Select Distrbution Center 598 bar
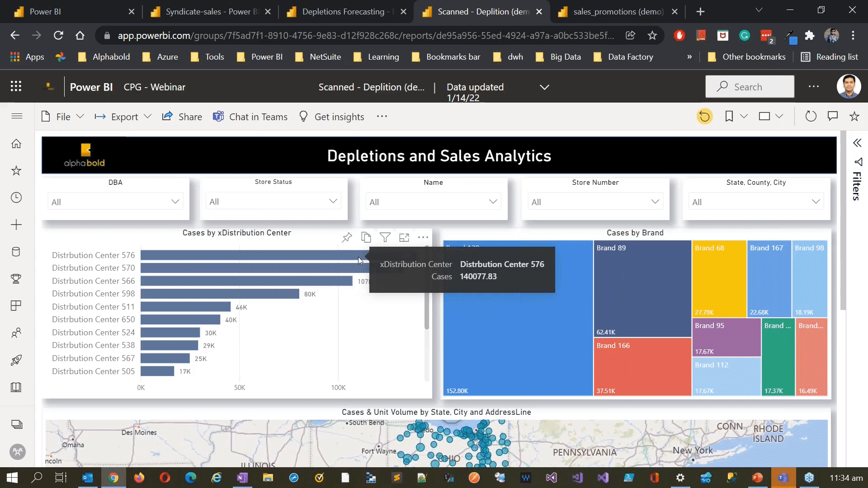Image resolution: width=868 pixels, height=488 pixels. [220, 294]
